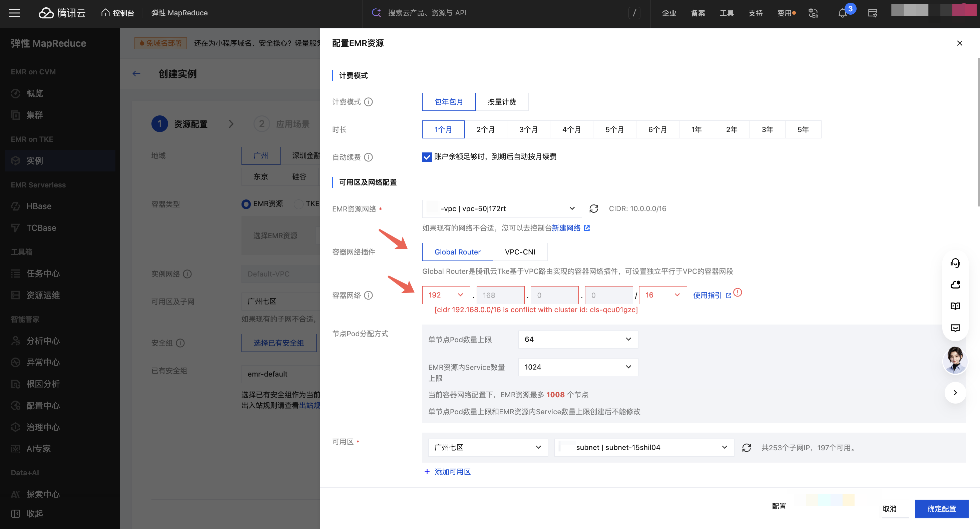Open the 广州七区 zone dropdown
The width and height of the screenshot is (980, 529).
click(x=488, y=448)
